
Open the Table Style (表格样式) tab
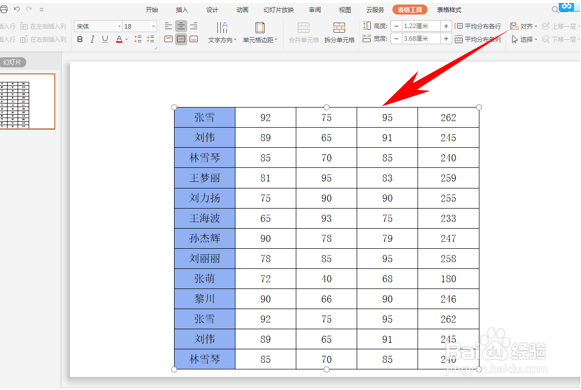click(x=449, y=10)
